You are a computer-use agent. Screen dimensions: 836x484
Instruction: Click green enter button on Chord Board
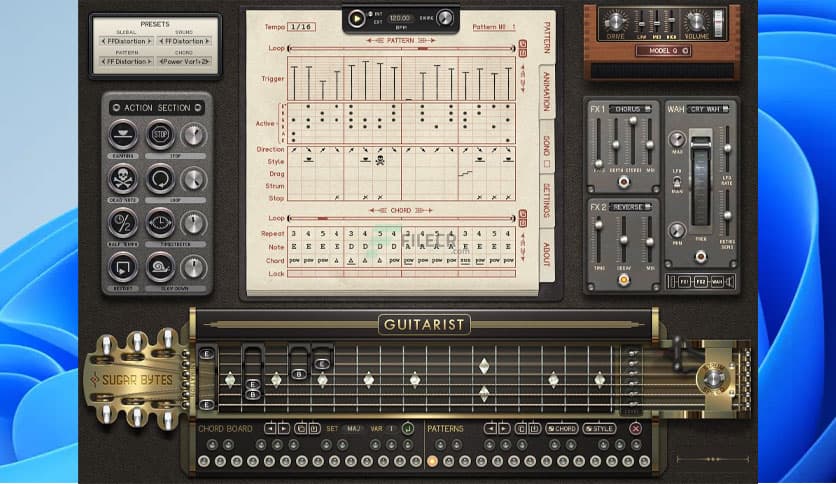tap(408, 429)
